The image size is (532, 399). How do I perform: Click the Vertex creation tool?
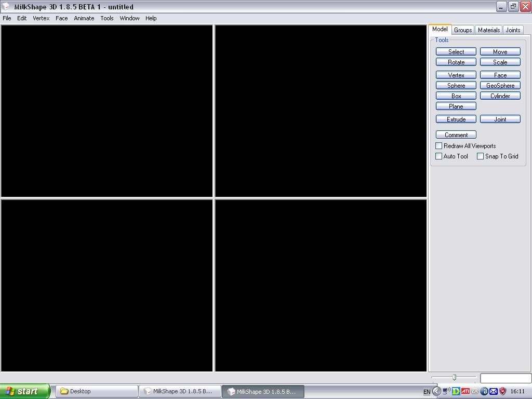click(456, 75)
